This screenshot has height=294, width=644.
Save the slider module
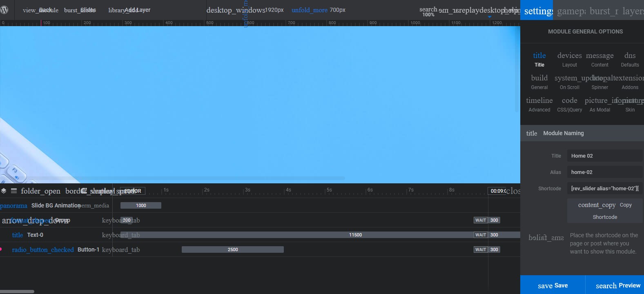553,285
